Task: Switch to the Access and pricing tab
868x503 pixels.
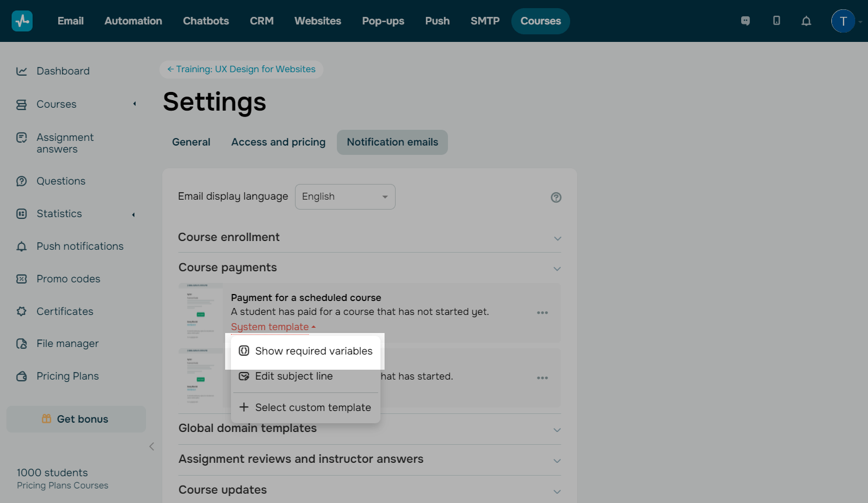Action: [278, 142]
